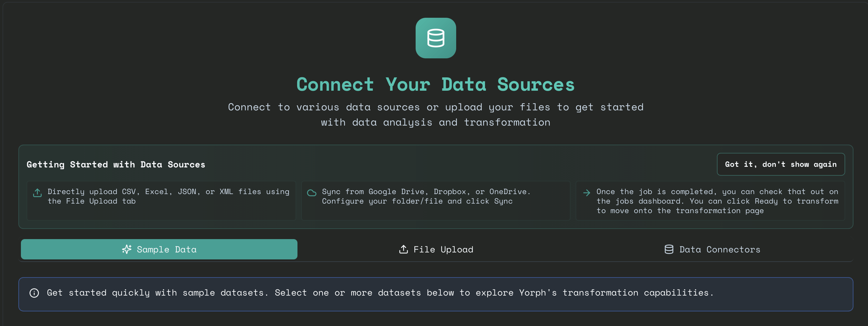The image size is (868, 326).
Task: Click the info icon in the sample datasets banner
Action: coord(34,293)
